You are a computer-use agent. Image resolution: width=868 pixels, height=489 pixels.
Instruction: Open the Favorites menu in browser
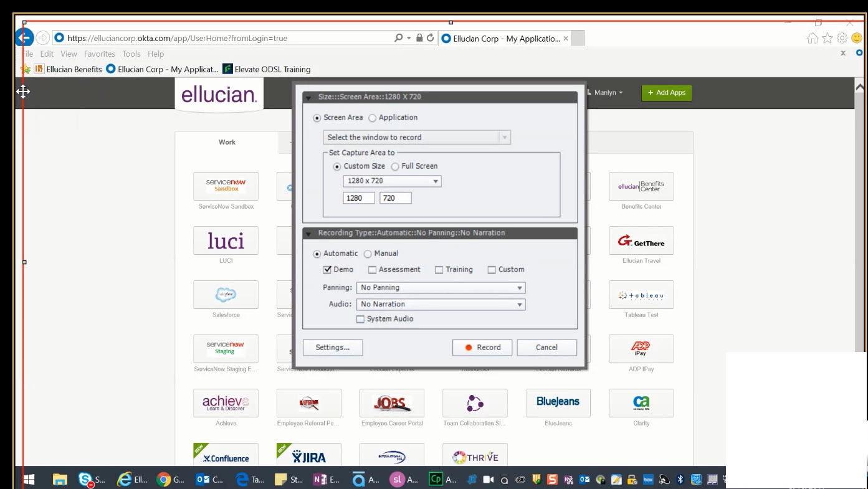point(100,54)
